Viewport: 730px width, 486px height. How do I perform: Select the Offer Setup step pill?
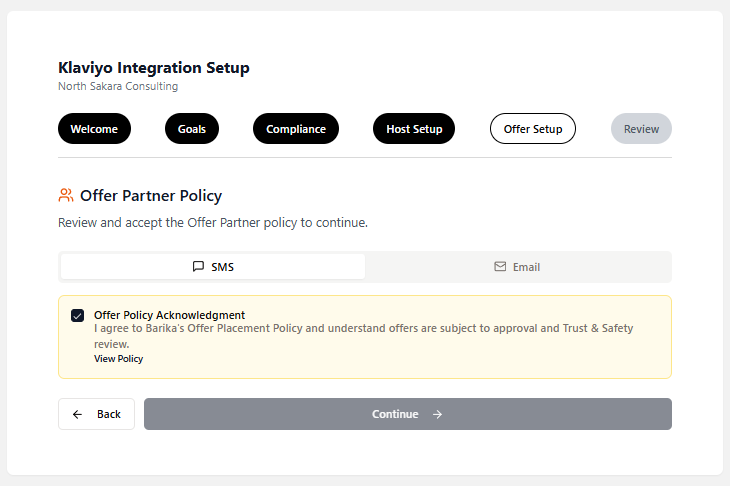click(533, 129)
